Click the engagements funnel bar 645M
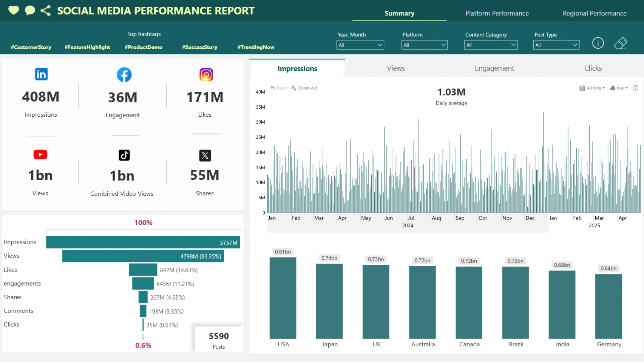Viewport: 644px width, 362px height. point(143,284)
